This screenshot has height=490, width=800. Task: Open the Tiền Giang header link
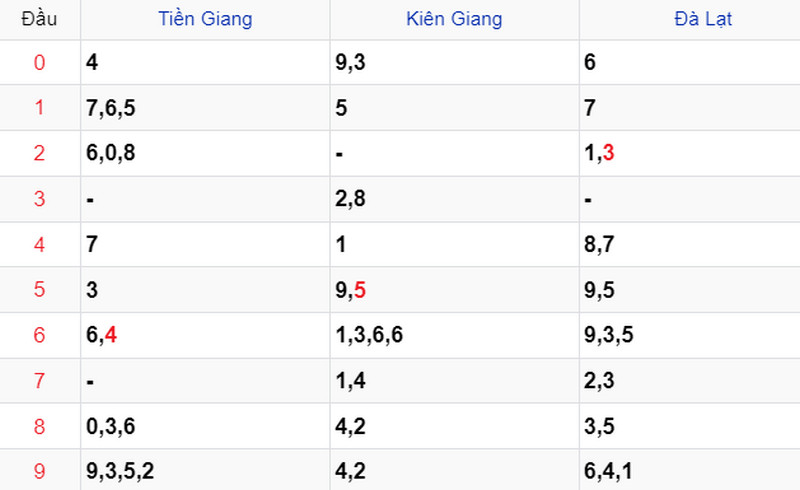205,19
